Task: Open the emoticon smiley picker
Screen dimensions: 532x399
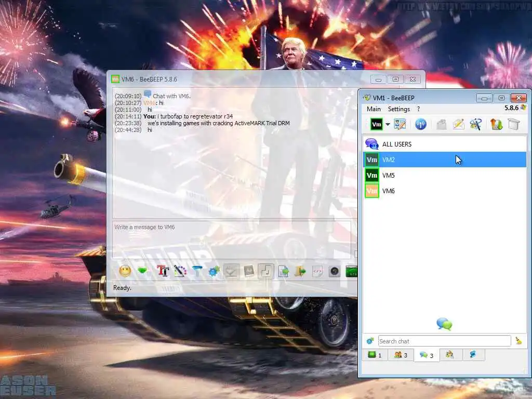Action: (125, 271)
